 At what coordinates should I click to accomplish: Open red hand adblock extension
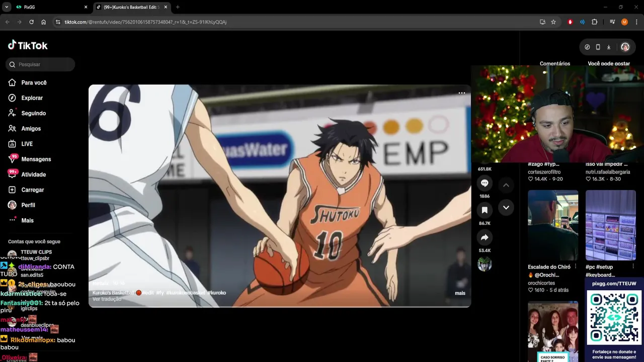click(x=570, y=22)
